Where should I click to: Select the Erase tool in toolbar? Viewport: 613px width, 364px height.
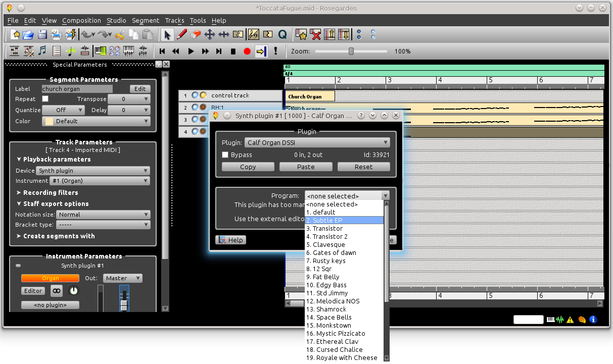pos(196,35)
